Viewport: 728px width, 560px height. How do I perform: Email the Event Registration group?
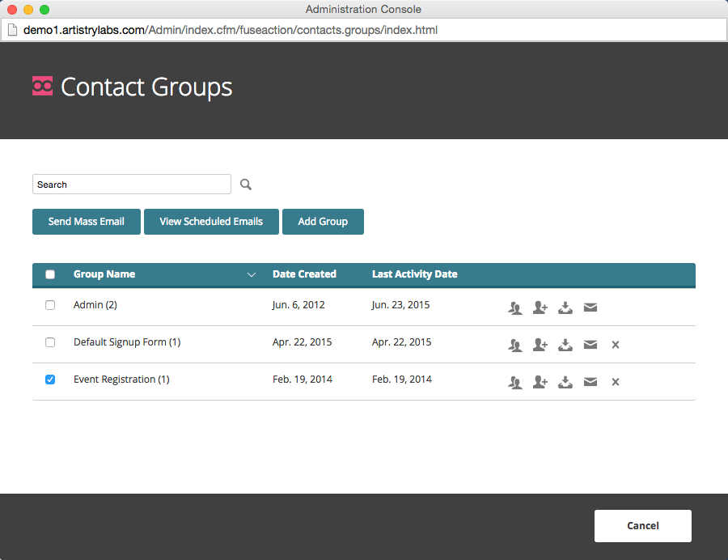tap(590, 382)
